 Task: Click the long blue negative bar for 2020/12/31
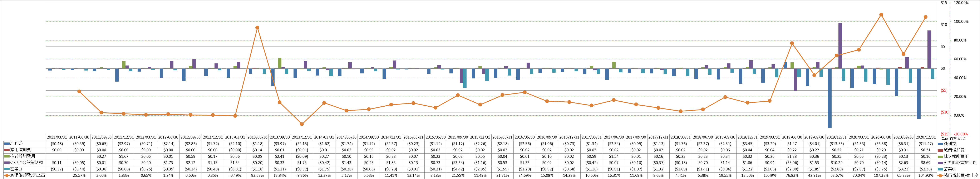click(x=918, y=94)
